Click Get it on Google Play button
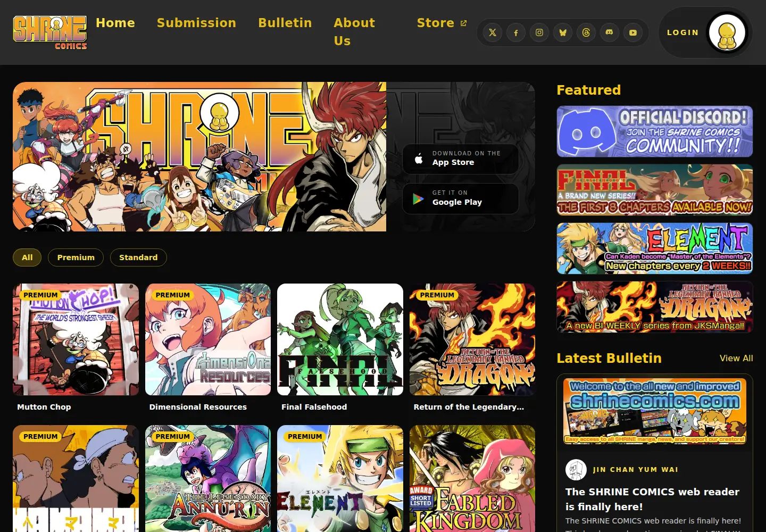This screenshot has height=532, width=766. coord(461,198)
